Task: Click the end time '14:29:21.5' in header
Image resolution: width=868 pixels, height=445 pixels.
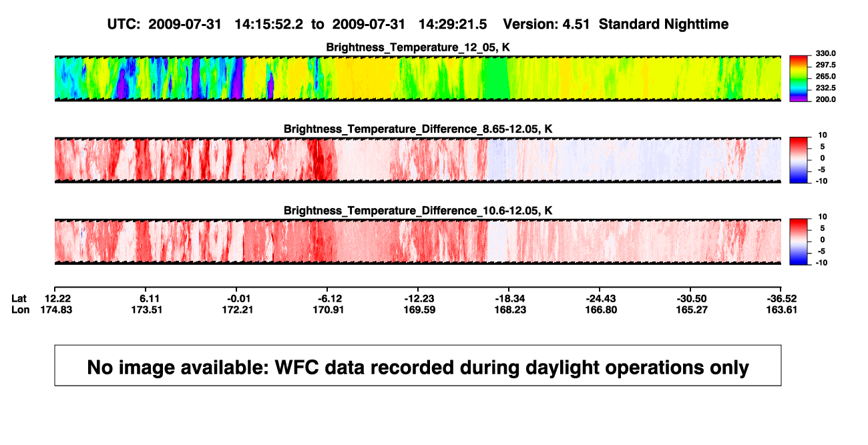Action: tap(452, 25)
